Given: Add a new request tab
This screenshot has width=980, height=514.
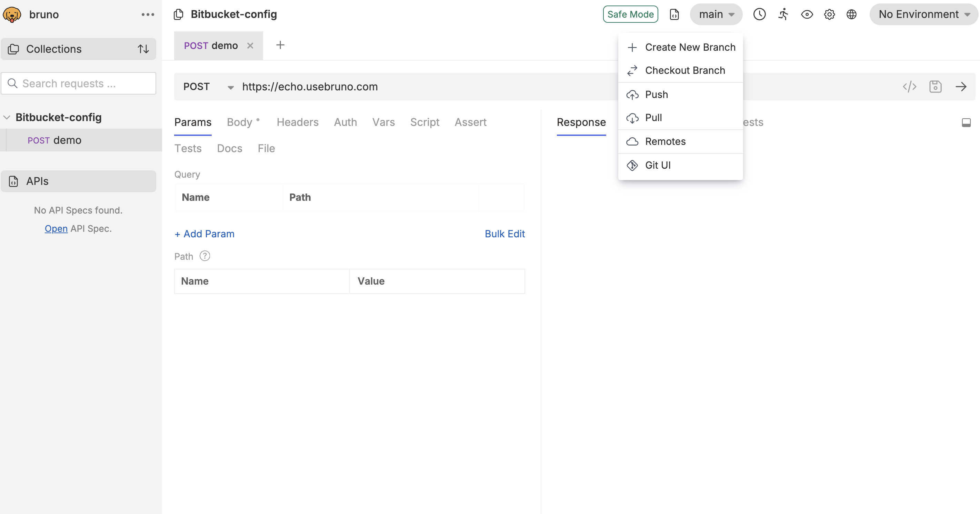Looking at the screenshot, I should pyautogui.click(x=280, y=45).
